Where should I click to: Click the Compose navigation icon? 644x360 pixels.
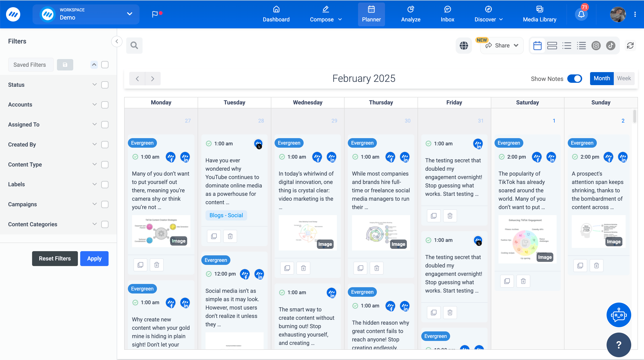point(325,9)
